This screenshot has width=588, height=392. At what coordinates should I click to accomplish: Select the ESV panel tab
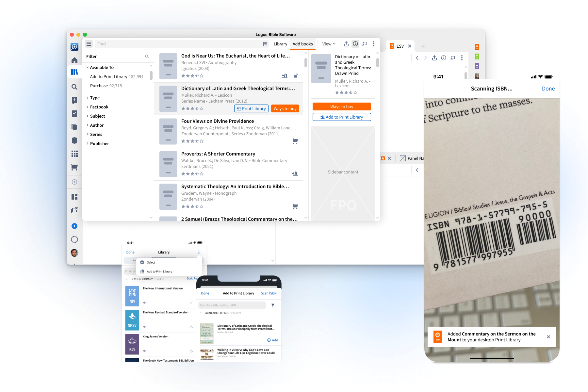[x=400, y=46]
